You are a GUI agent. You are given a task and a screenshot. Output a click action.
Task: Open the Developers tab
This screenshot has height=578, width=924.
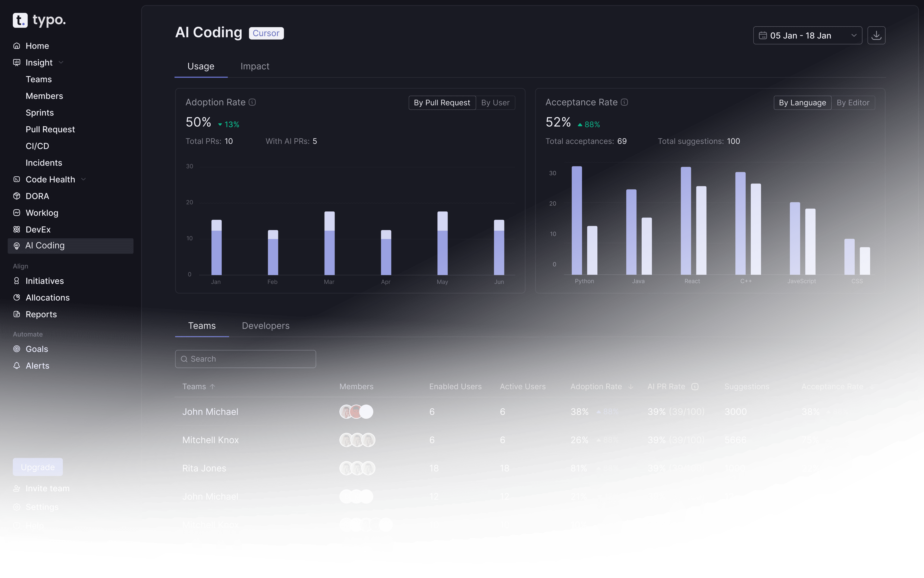pos(265,326)
